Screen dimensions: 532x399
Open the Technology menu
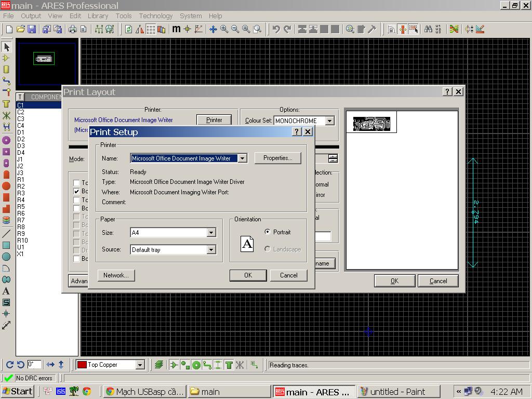(x=155, y=16)
